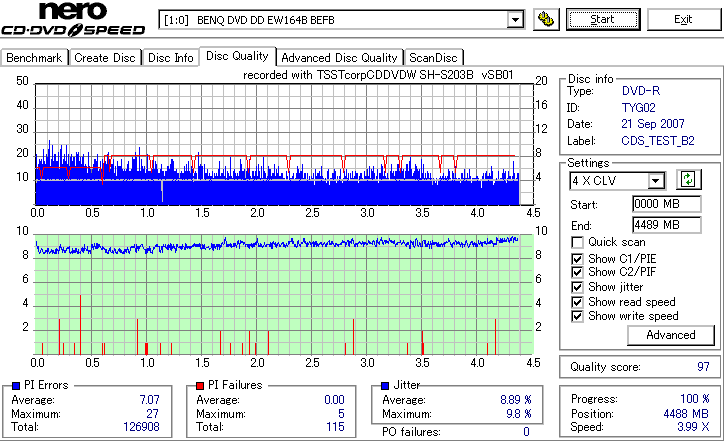Open the Advanced Disc Quality tab
Screen dimensions: 724x441
point(339,58)
